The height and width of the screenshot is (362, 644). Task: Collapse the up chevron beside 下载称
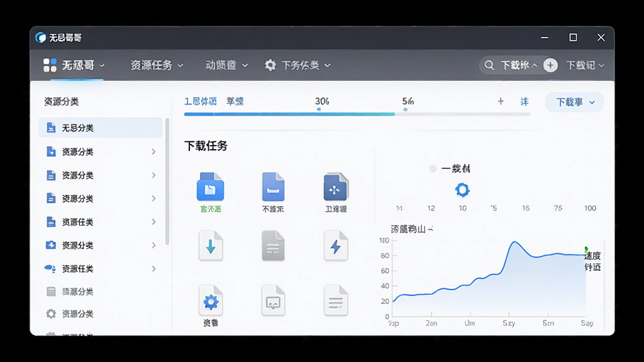point(535,65)
